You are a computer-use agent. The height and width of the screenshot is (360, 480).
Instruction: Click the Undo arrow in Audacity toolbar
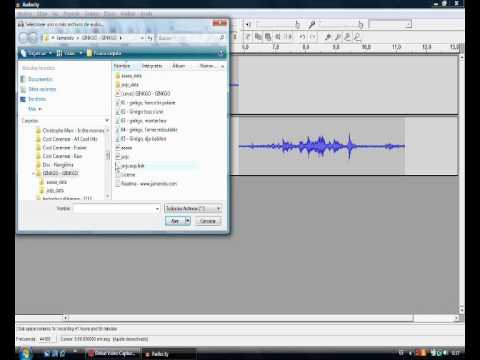click(x=302, y=37)
